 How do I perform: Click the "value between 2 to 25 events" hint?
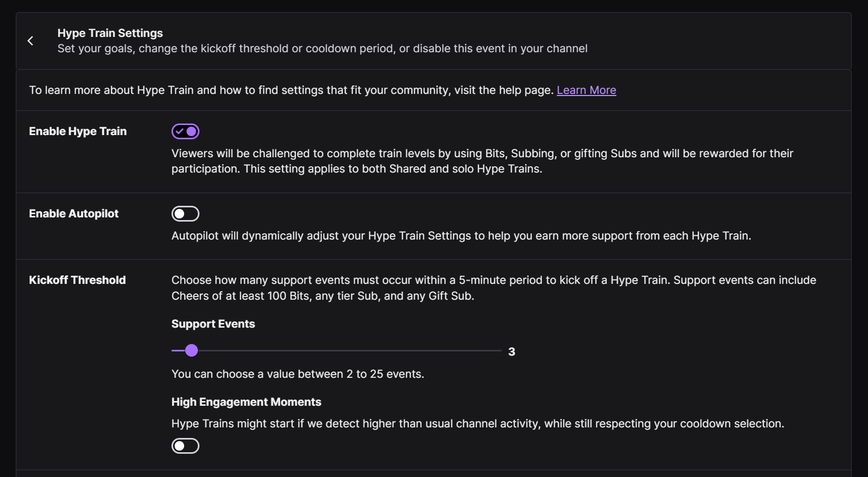pyautogui.click(x=298, y=374)
